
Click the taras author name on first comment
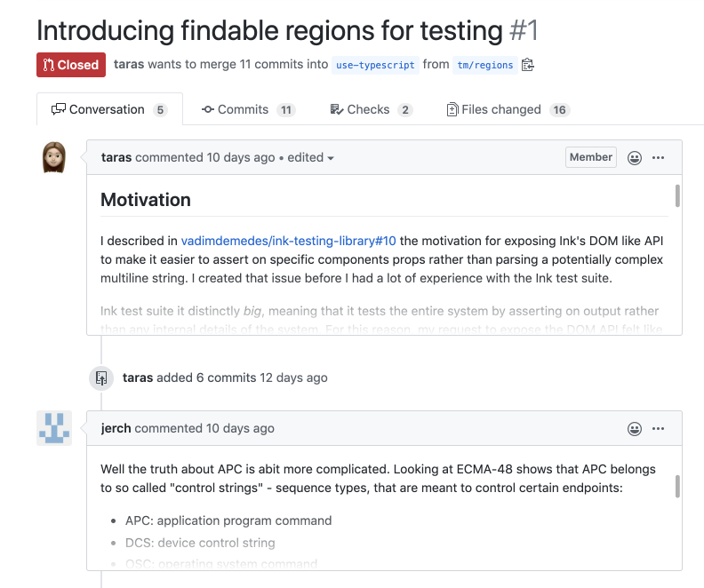pyautogui.click(x=116, y=158)
